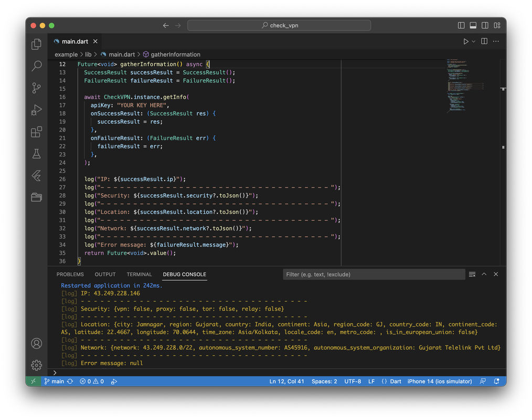This screenshot has width=532, height=420.
Task: Open the remote window status button
Action: (33, 381)
